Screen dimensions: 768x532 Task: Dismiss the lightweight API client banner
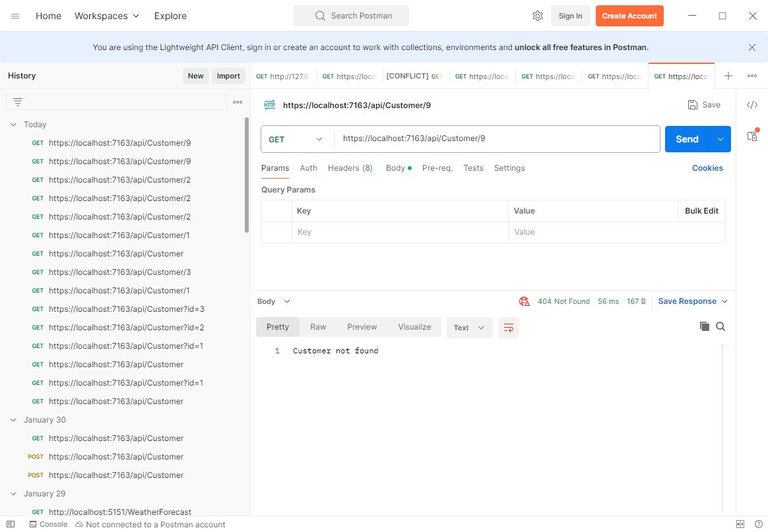click(752, 47)
